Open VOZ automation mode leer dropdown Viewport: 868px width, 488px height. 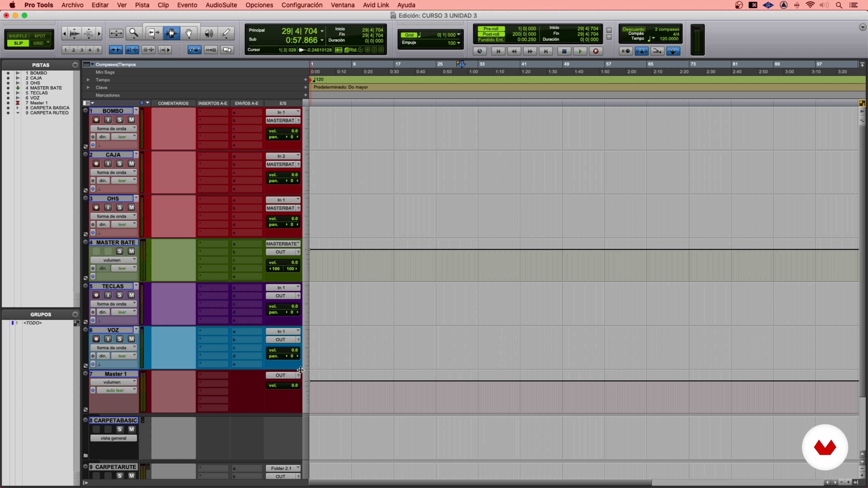tap(124, 356)
